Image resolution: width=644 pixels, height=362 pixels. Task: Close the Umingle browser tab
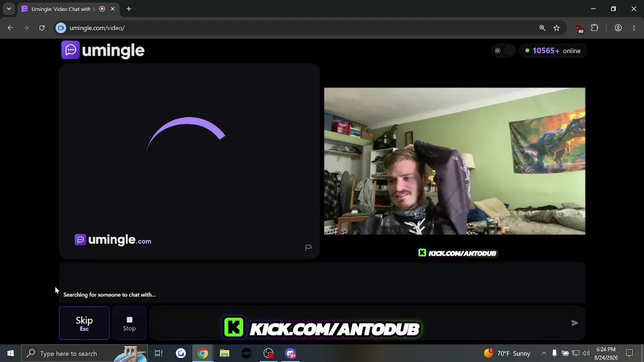[x=113, y=9]
